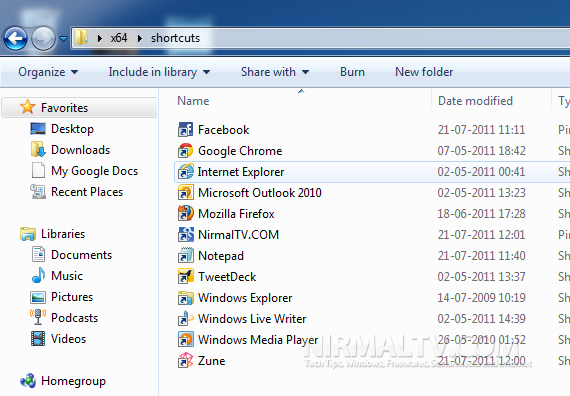Open the Videos library
The height and width of the screenshot is (396, 570).
coord(68,339)
